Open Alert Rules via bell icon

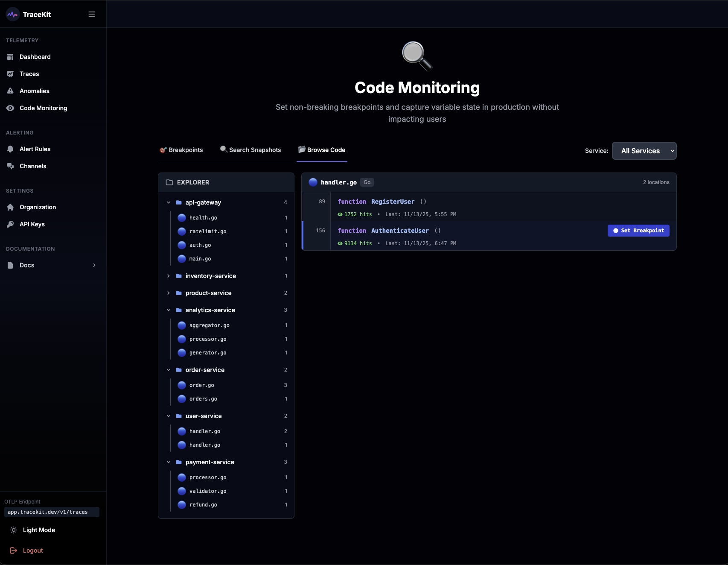10,149
